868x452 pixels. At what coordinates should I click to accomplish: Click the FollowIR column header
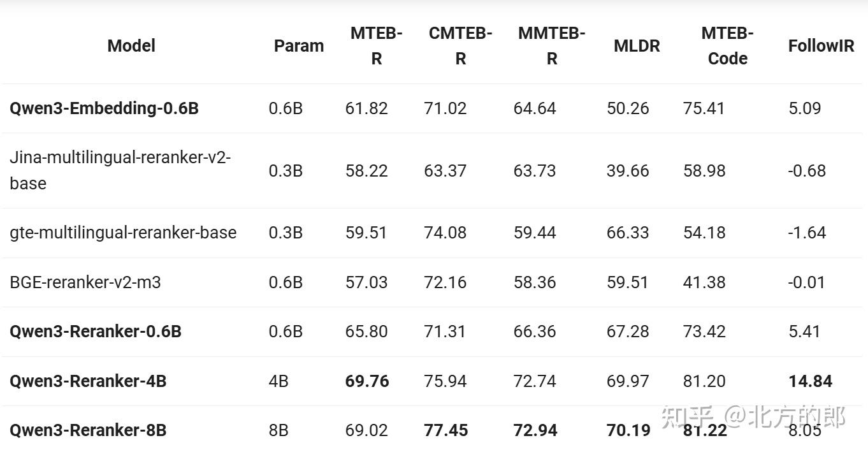coord(821,46)
